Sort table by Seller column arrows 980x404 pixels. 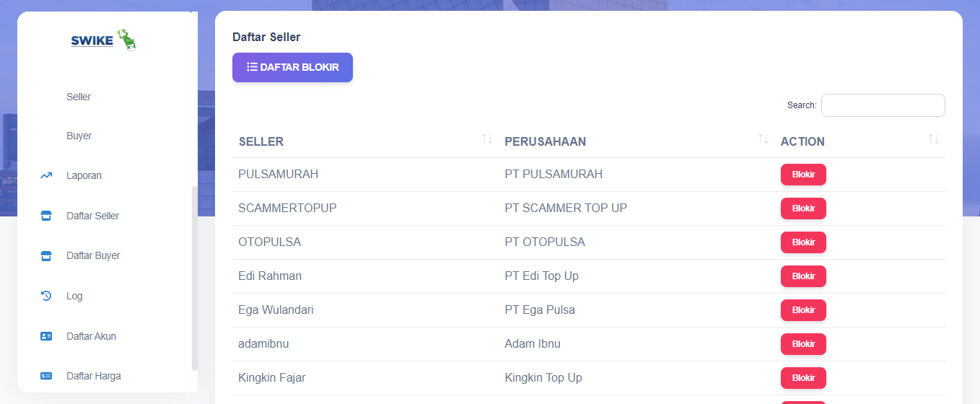487,139
